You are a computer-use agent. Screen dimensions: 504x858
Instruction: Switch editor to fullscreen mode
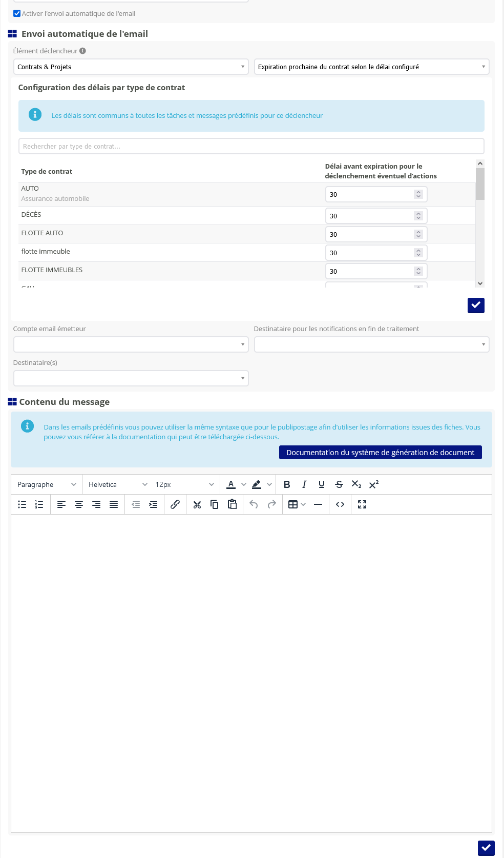(362, 504)
